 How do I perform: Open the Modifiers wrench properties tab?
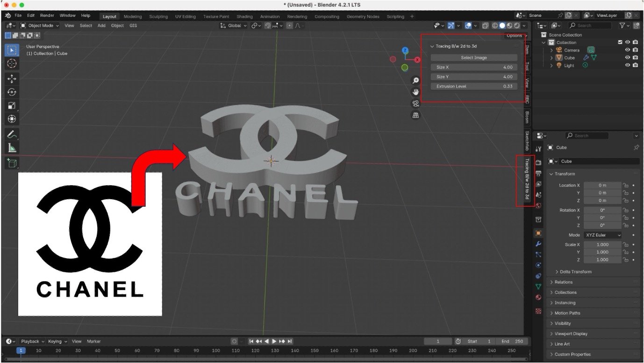coord(538,244)
